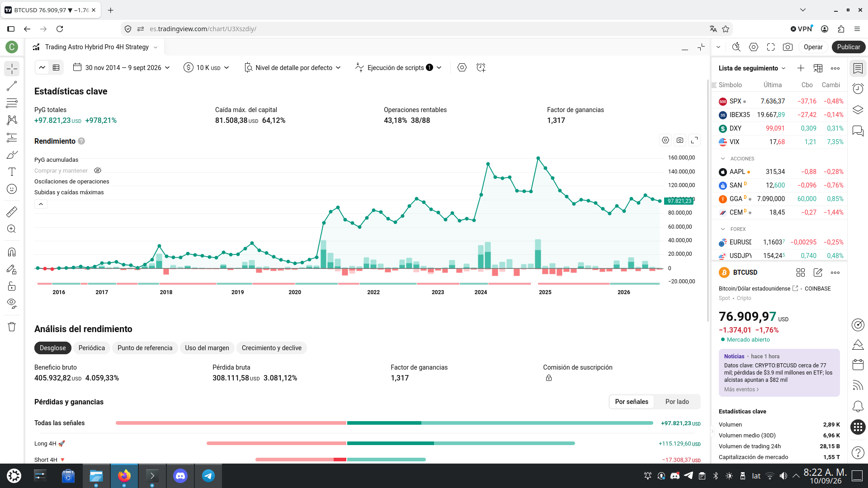Switch to table view of strategy report
Screen dimensions: 868x488
click(56, 67)
